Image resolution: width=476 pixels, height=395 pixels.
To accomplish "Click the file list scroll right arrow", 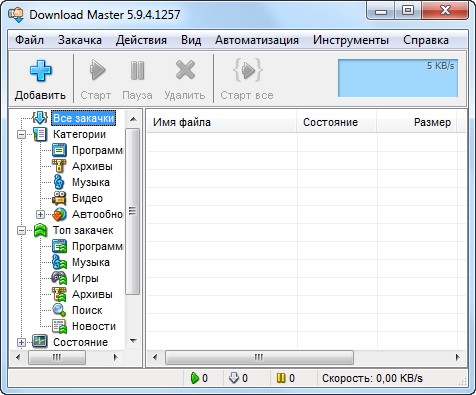I will coord(458,358).
